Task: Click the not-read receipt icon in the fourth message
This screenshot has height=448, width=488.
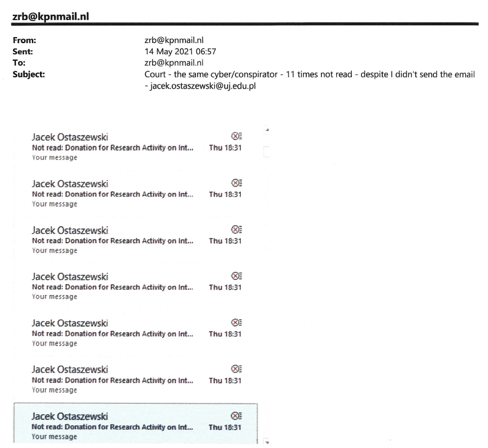Action: pos(236,276)
